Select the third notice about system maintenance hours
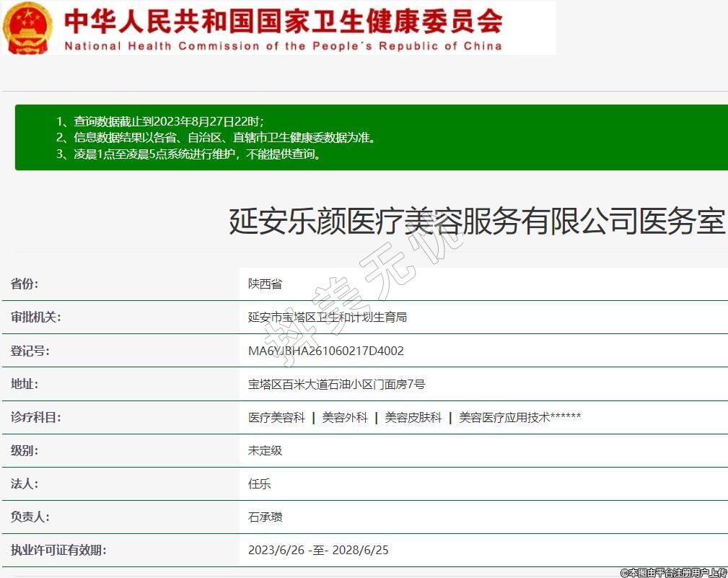This screenshot has width=728, height=578. (188, 154)
